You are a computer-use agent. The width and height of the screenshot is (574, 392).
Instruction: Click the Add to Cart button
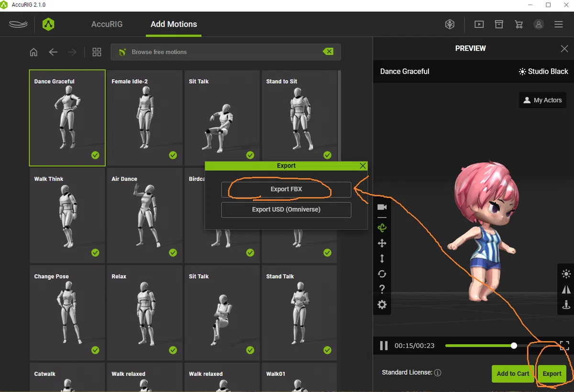[x=513, y=374]
